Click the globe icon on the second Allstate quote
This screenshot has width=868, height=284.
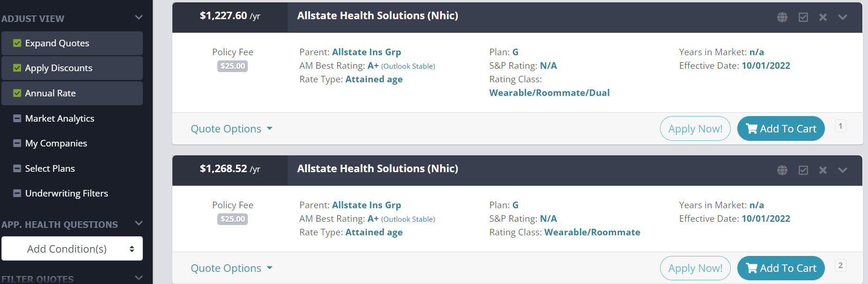[x=782, y=170]
